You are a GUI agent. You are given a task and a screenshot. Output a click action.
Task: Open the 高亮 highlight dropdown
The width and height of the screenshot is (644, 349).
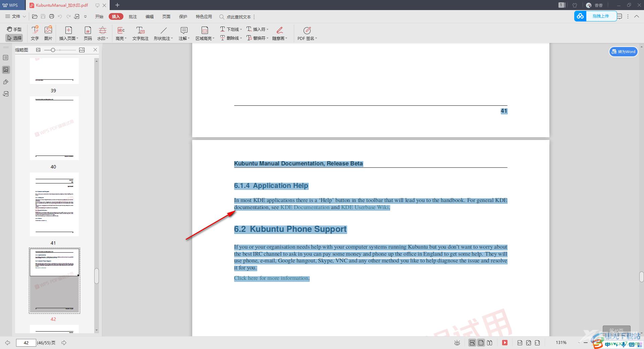tap(121, 33)
